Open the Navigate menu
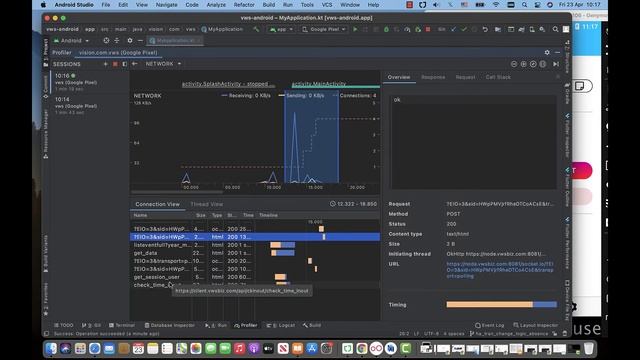The height and width of the screenshot is (360, 640). pos(167,5)
